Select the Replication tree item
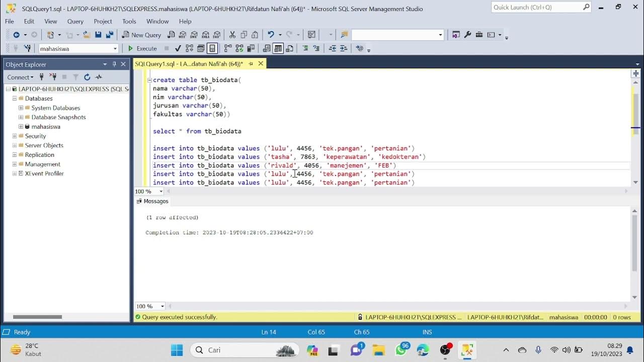The image size is (644, 362). click(x=39, y=155)
